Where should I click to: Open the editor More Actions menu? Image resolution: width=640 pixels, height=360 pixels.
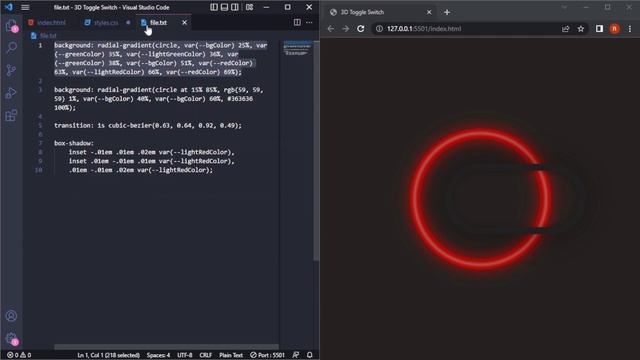point(309,22)
